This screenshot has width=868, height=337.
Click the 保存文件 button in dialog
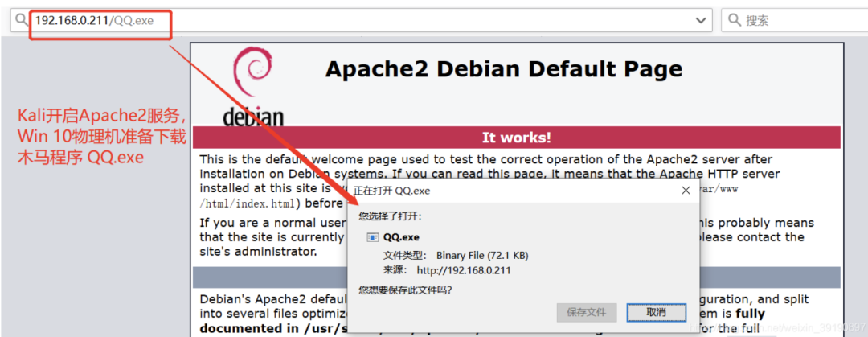coord(587,312)
